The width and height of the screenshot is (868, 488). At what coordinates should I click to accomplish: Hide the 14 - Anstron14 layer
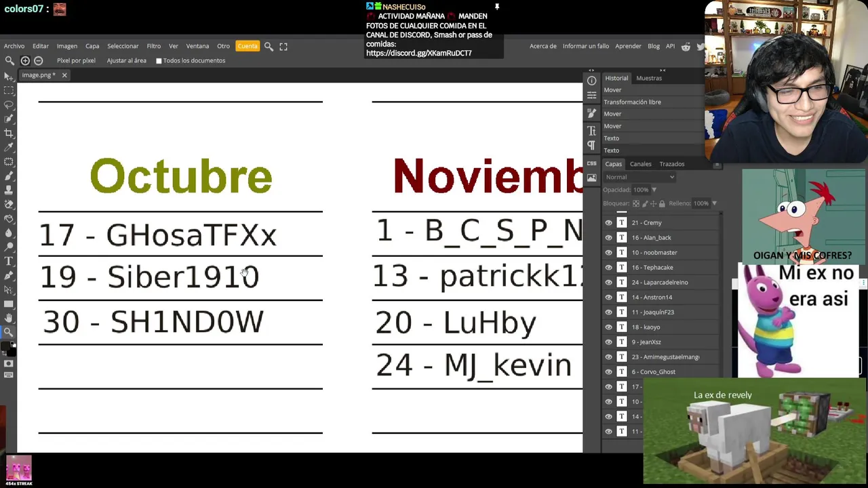coord(608,297)
